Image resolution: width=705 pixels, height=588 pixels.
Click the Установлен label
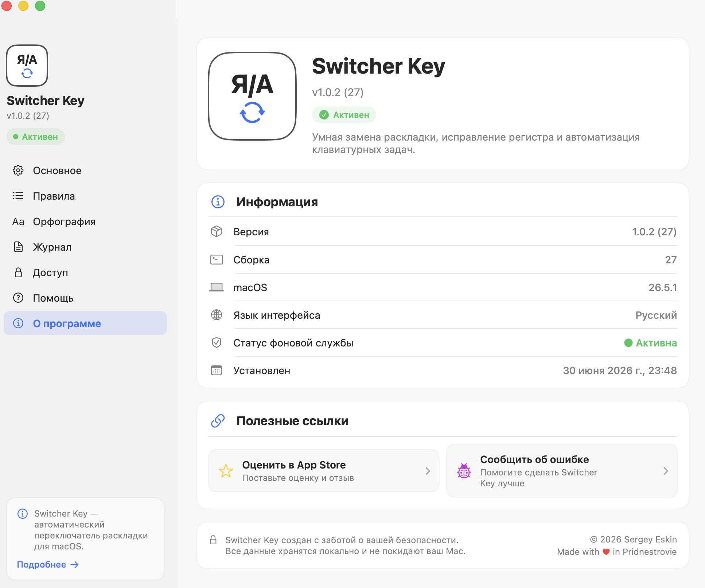click(x=262, y=371)
